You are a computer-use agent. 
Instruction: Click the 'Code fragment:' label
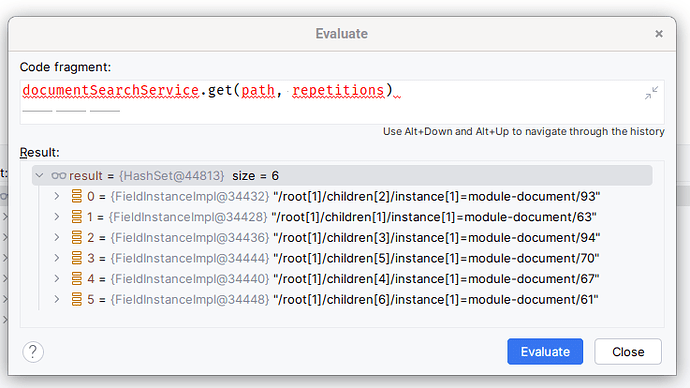(x=65, y=67)
